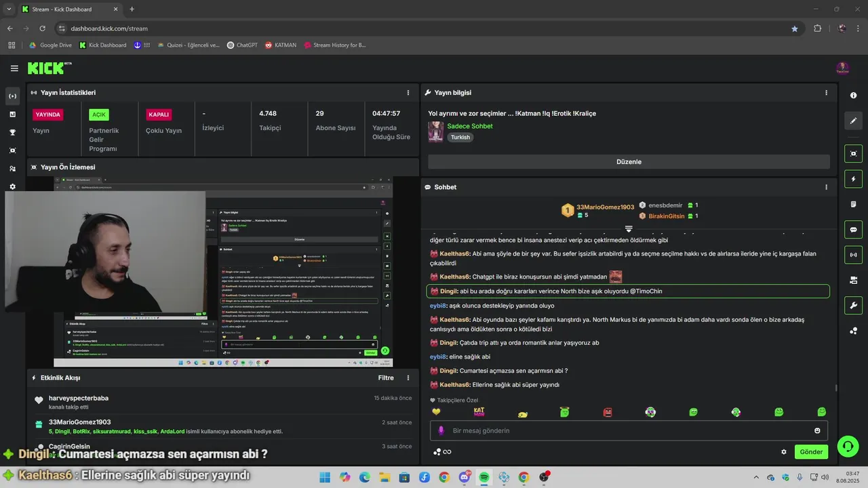Image resolution: width=868 pixels, height=488 pixels.
Task: Switch to the Stream - Kick Dashboard browser tab
Action: (68, 9)
